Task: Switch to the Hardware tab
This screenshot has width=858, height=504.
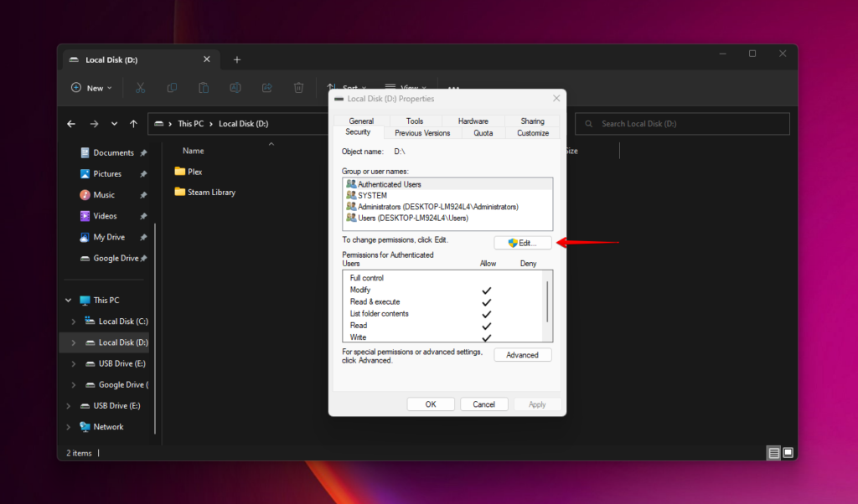Action: (473, 120)
